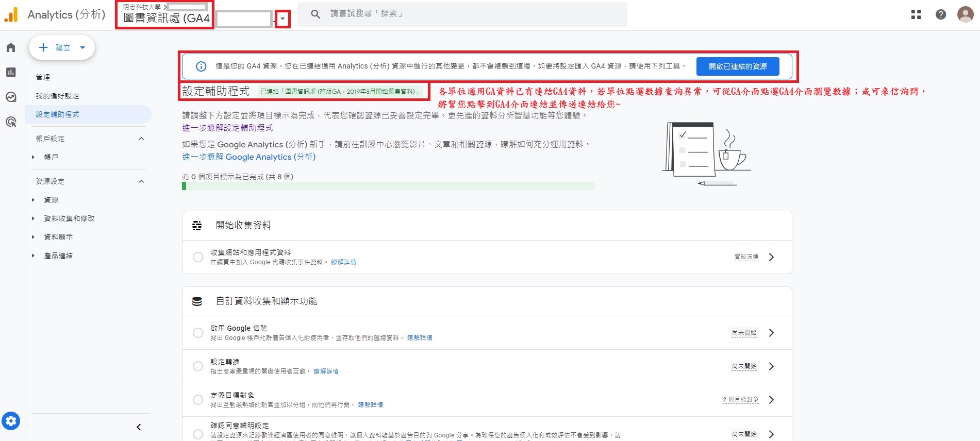Click 尚未開始 status in 設定轉換 row
Viewport: 980px width, 441px height.
tap(744, 366)
